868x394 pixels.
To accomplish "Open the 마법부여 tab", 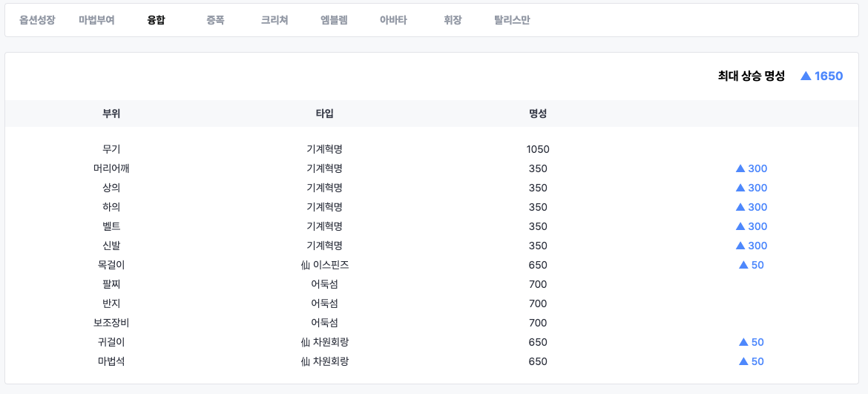I will [x=96, y=21].
